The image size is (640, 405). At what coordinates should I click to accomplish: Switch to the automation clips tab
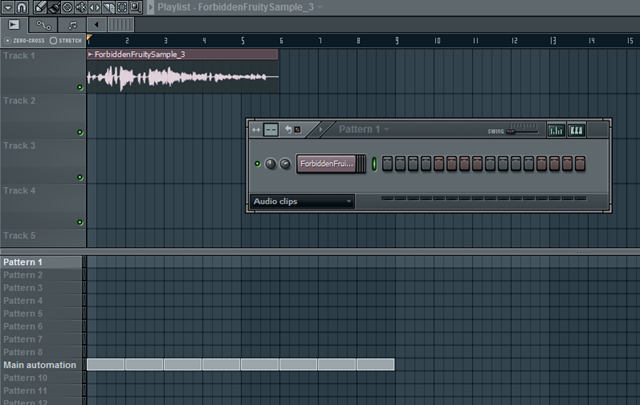coord(43,25)
